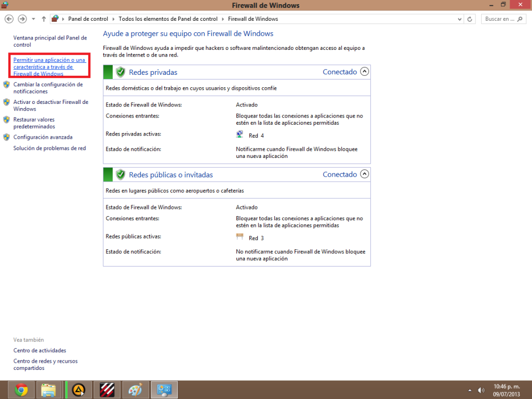Open the recent locations dropdown arrow
This screenshot has width=532, height=399.
33,19
